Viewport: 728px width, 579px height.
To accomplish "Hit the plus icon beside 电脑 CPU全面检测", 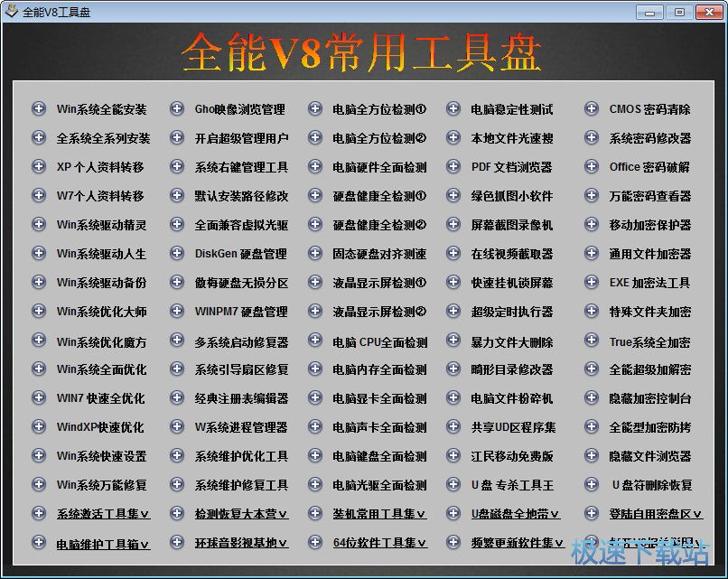I will (x=315, y=341).
